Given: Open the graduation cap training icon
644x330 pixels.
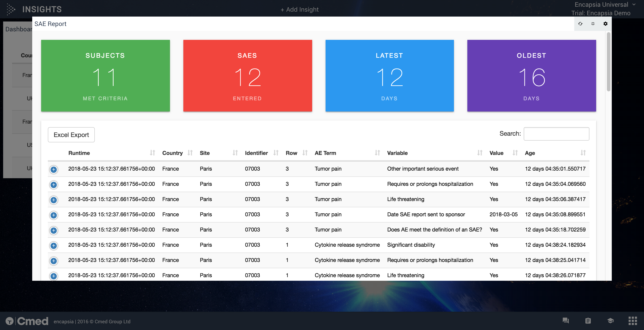Looking at the screenshot, I should tap(610, 321).
